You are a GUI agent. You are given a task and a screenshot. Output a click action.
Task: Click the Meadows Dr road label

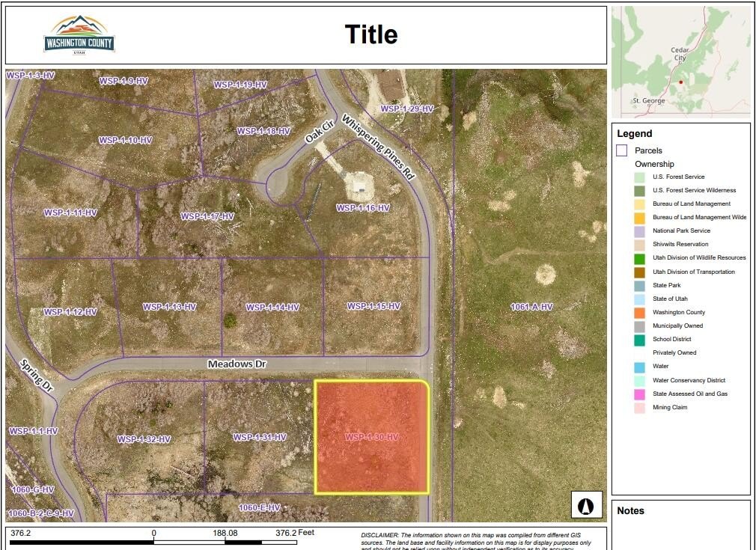237,364
